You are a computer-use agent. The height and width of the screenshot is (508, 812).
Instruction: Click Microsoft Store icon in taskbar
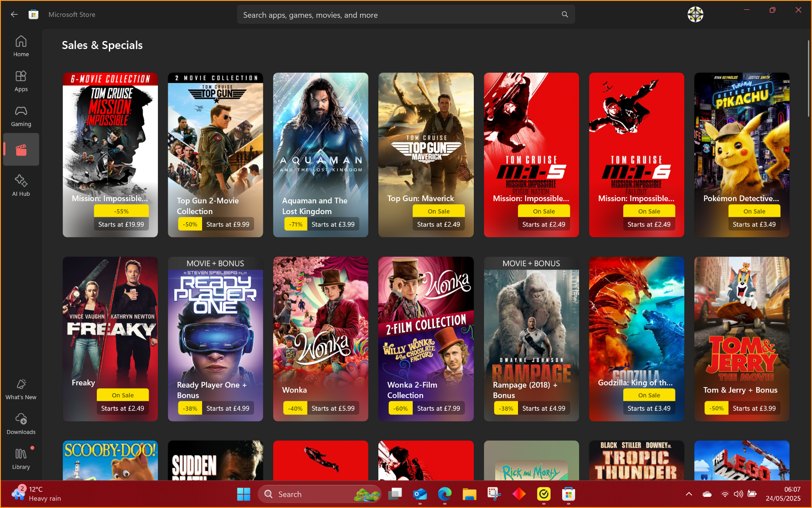pyautogui.click(x=568, y=494)
